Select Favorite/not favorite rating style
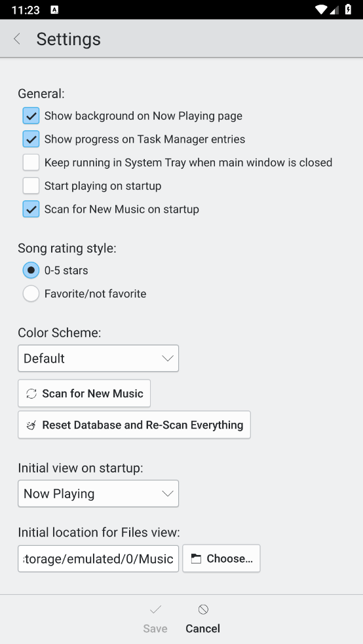The image size is (363, 644). coord(31,294)
